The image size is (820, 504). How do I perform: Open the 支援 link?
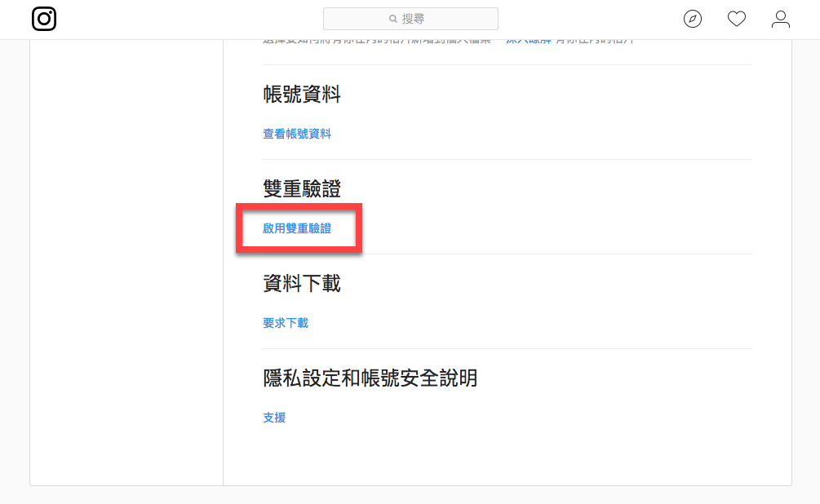point(274,418)
